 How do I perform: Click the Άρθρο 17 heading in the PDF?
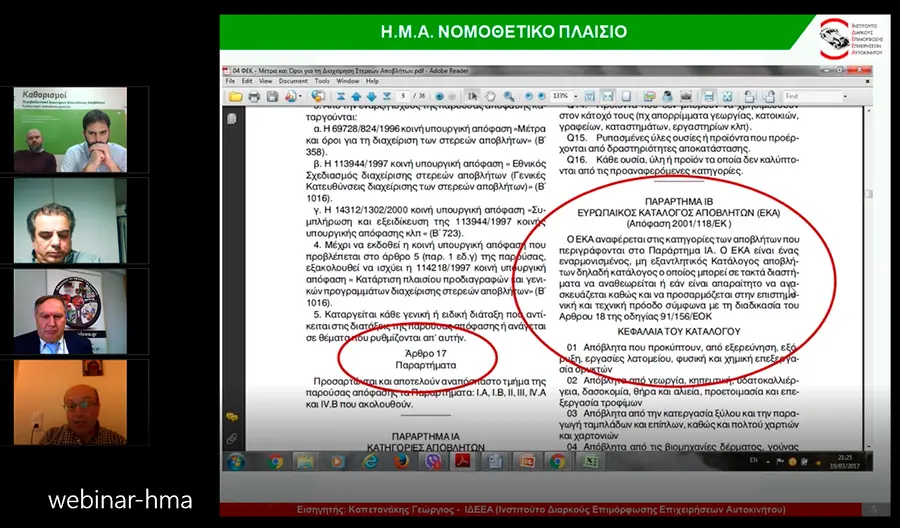point(425,354)
